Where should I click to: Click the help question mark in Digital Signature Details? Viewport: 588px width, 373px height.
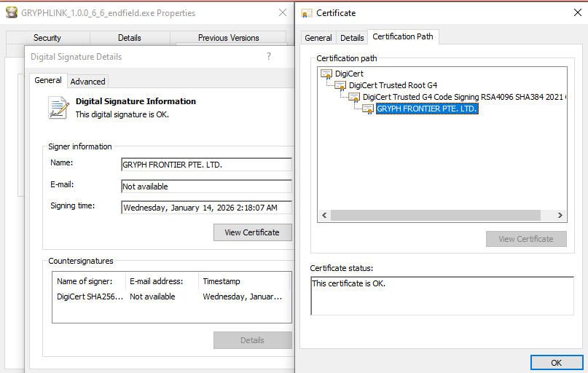coord(269,56)
